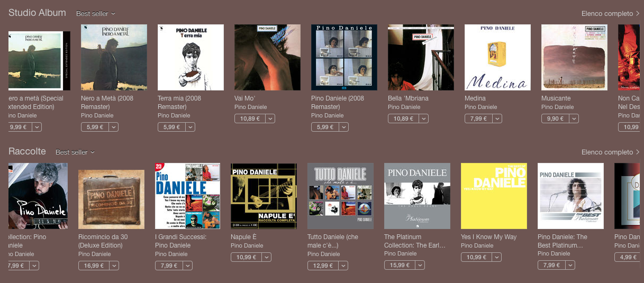
Task: Open Pino Daniele artist link under Medina
Action: point(481,107)
